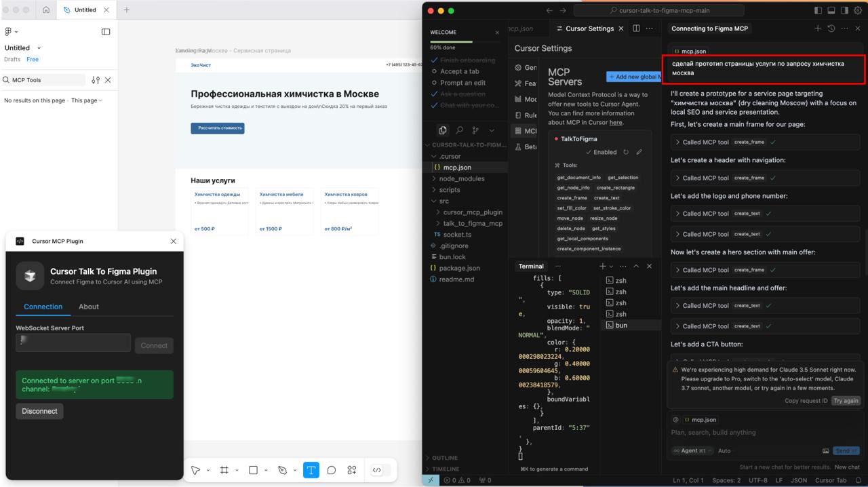Click Add new global MCP server button
The image size is (868, 487).
(633, 77)
